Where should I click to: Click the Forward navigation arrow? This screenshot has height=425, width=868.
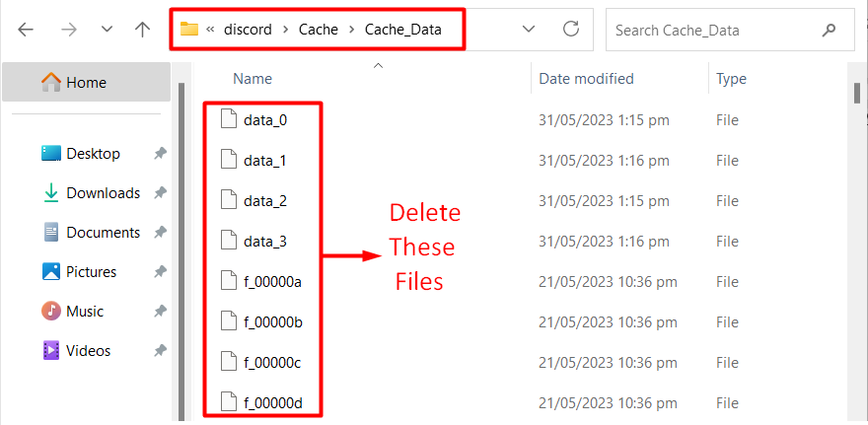[69, 30]
